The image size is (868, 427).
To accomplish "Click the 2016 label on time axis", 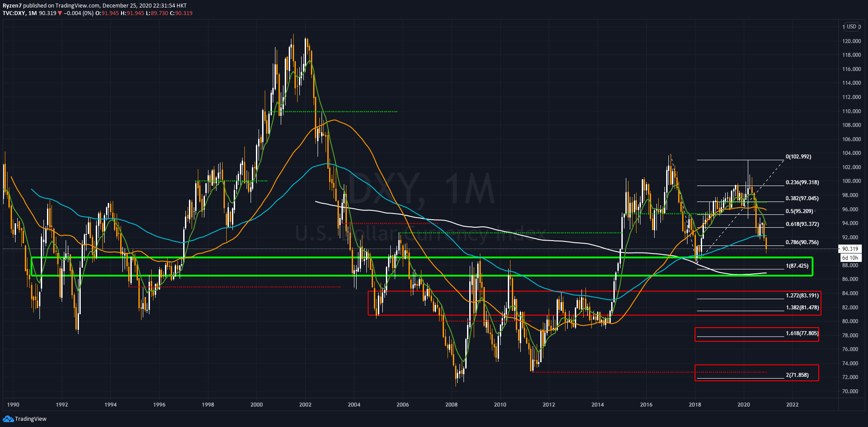I will [646, 405].
